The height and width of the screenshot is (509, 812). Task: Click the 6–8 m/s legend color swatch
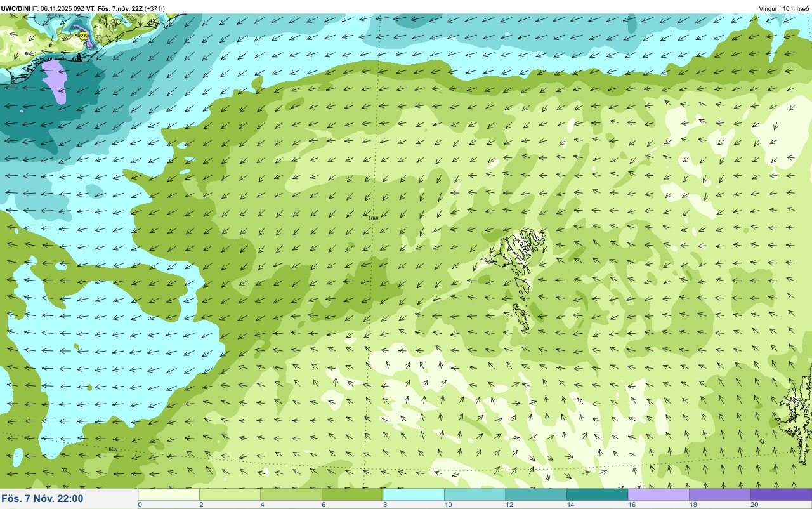click(352, 494)
